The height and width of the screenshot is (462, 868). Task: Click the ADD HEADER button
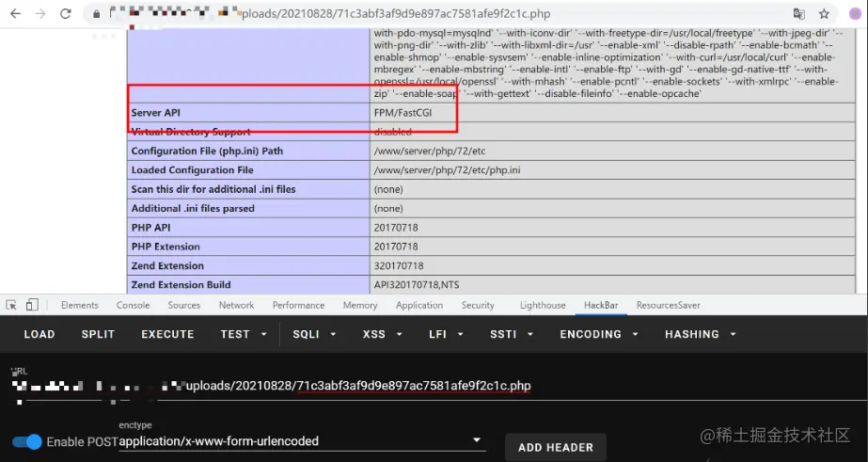click(556, 447)
